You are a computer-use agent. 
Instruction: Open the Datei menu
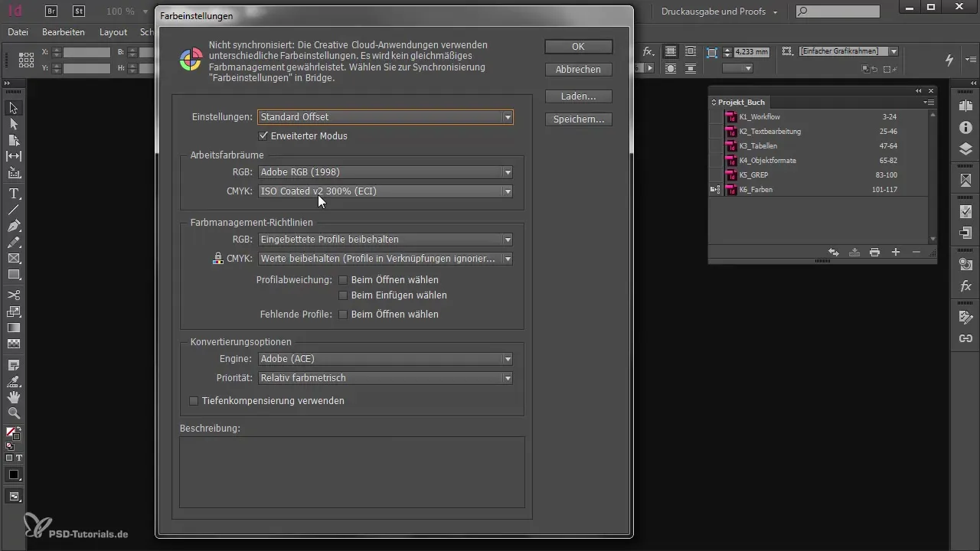coord(18,32)
